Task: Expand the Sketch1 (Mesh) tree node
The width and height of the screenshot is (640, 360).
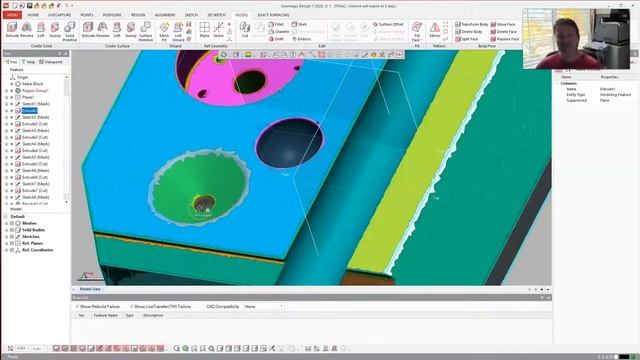Action: tap(7, 104)
